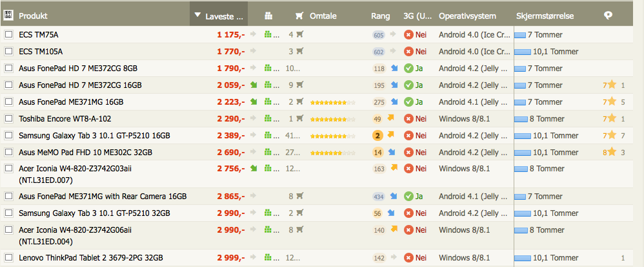Screen dimensions: 644x267
Task: Click review star in Samsung Galaxy Tab 16GB row
Action: 612,135
